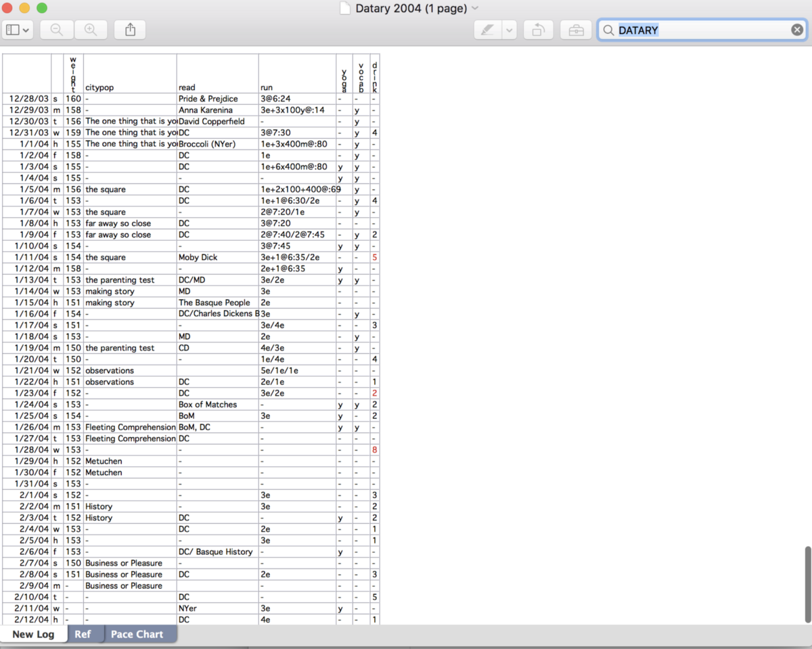Click the zoom out magnifier

pyautogui.click(x=57, y=30)
